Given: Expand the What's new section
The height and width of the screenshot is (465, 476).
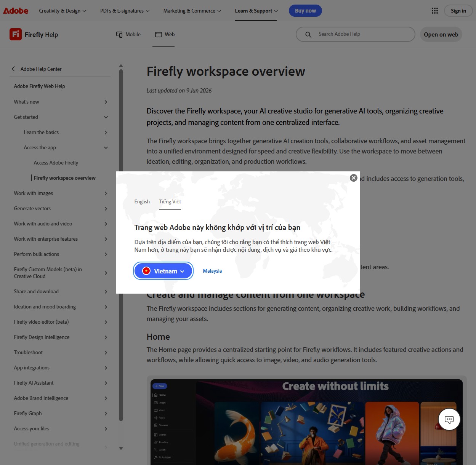Looking at the screenshot, I should coord(106,102).
